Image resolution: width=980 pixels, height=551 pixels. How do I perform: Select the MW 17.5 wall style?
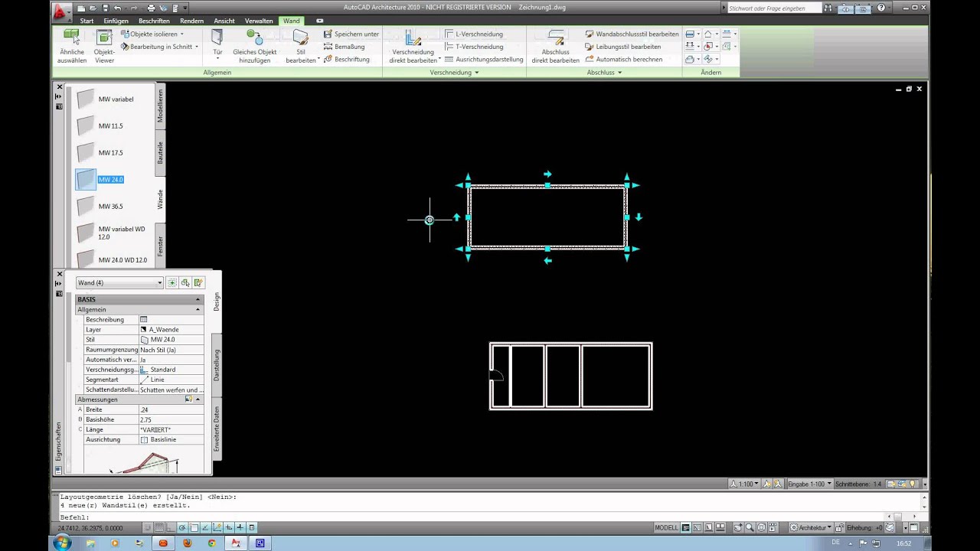coord(101,152)
